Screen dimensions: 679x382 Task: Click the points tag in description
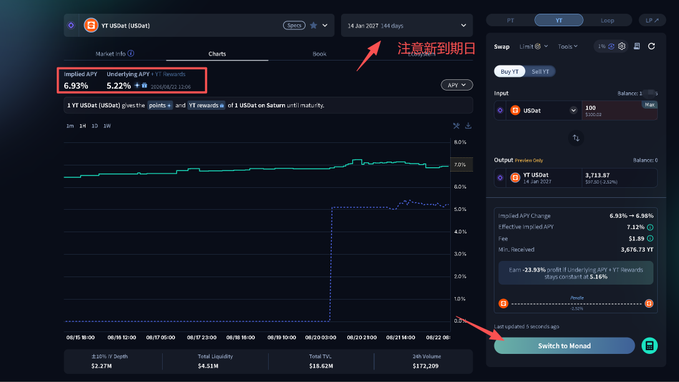point(160,105)
